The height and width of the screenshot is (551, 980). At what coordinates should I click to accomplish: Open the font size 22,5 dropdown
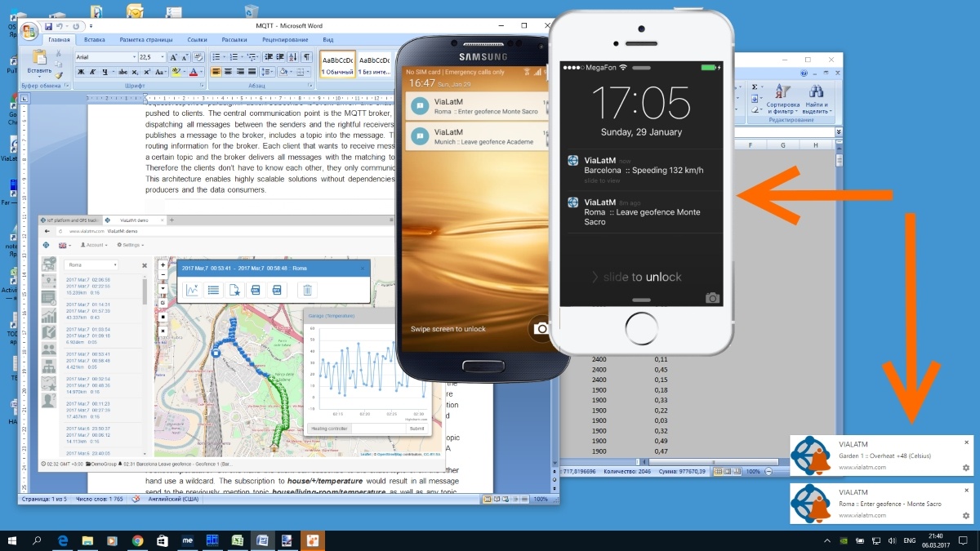(x=163, y=57)
